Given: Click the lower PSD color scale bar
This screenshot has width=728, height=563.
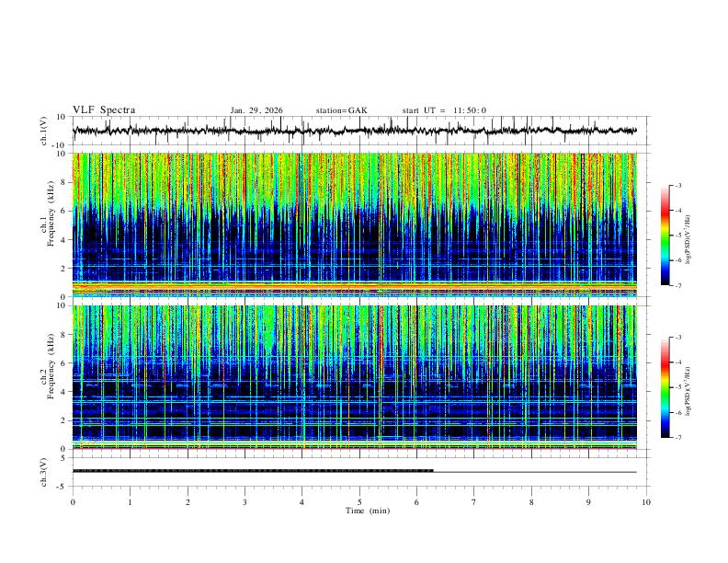Looking at the screenshot, I should [665, 387].
